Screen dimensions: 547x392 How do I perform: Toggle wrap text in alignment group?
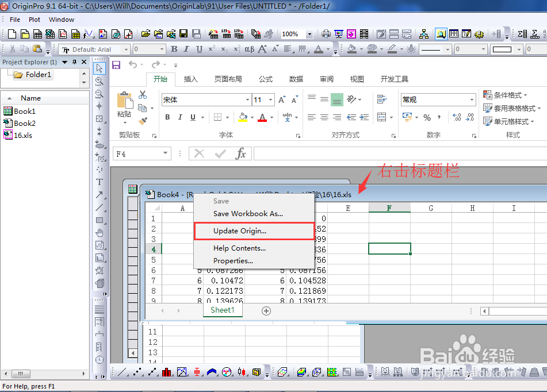tap(382, 100)
